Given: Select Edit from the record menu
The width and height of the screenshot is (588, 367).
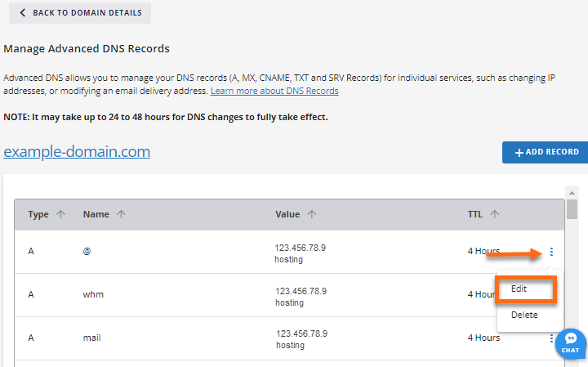Looking at the screenshot, I should [x=519, y=289].
